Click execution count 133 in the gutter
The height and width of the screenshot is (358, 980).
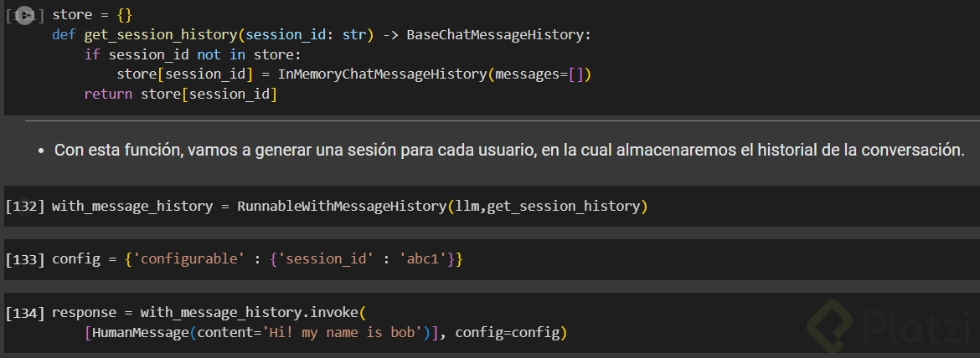click(24, 259)
